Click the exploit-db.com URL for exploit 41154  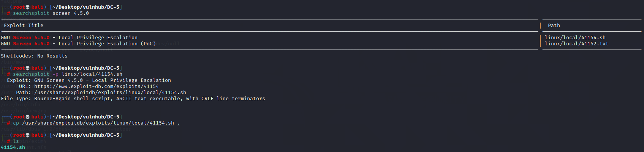[97, 86]
